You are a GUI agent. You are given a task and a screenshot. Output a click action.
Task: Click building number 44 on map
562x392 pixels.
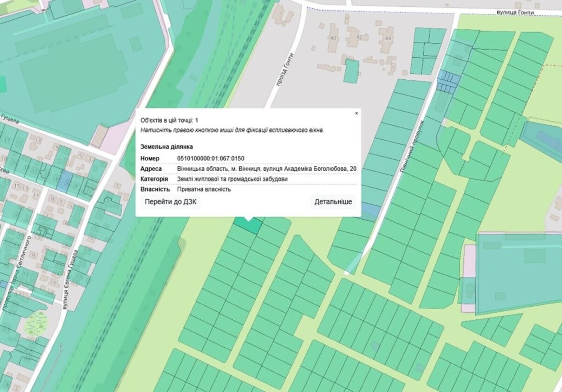point(388,38)
